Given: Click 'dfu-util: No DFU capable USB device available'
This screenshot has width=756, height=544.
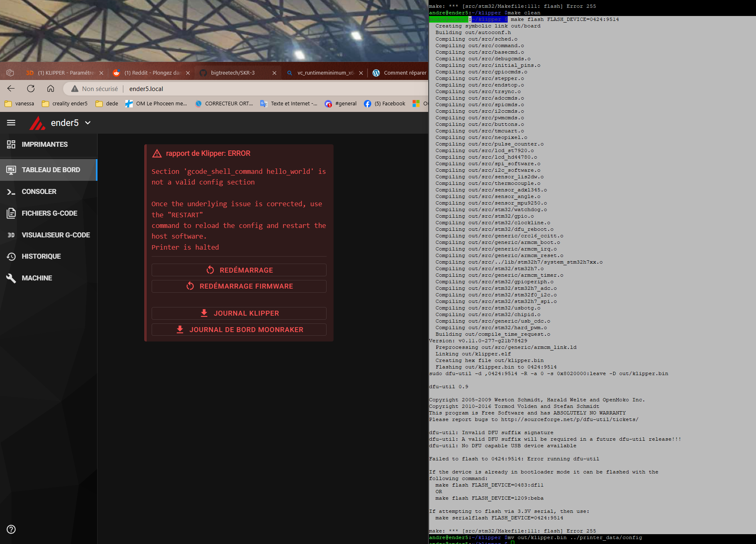Looking at the screenshot, I should (x=503, y=446).
